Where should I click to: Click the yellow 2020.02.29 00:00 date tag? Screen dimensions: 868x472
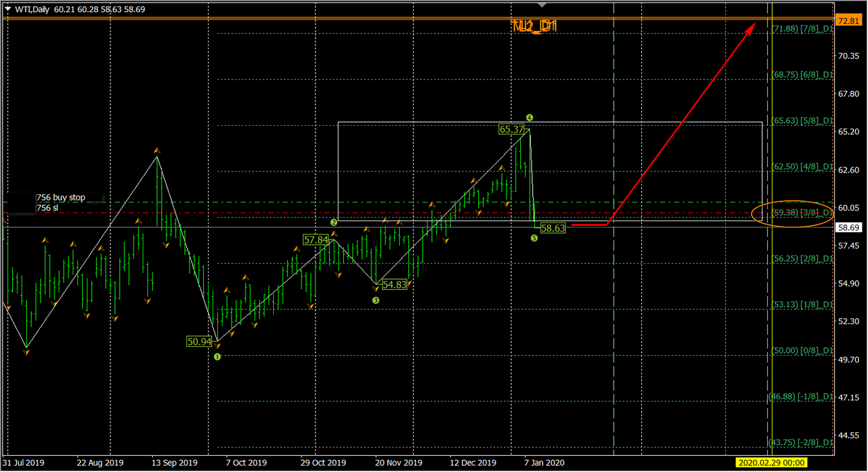click(x=771, y=463)
